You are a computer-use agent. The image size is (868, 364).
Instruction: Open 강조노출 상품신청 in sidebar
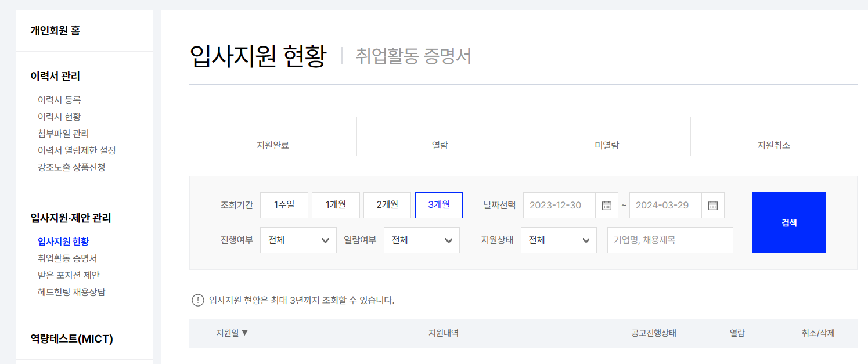71,167
